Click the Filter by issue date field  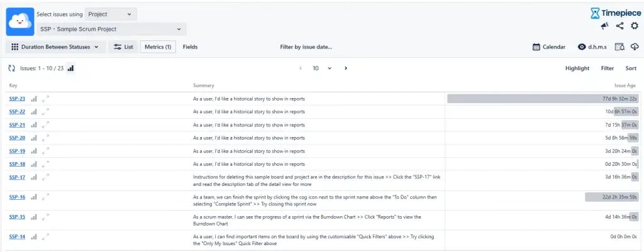coord(306,47)
